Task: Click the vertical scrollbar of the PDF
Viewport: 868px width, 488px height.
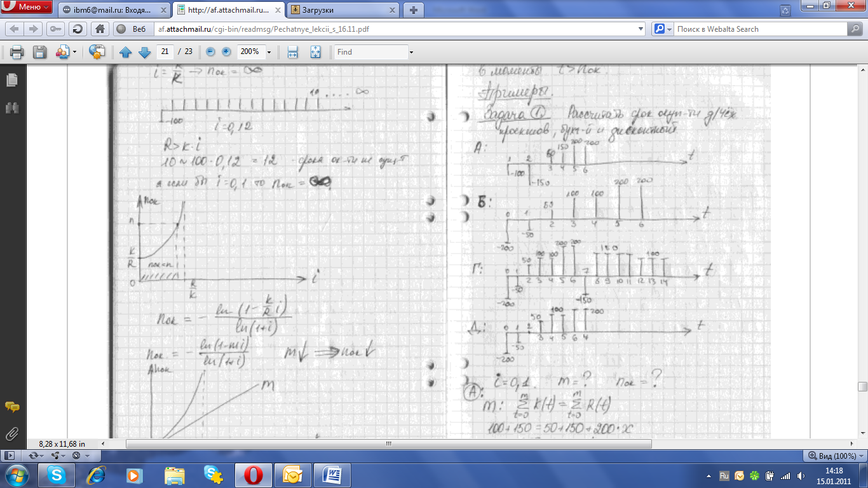Action: pos(862,387)
